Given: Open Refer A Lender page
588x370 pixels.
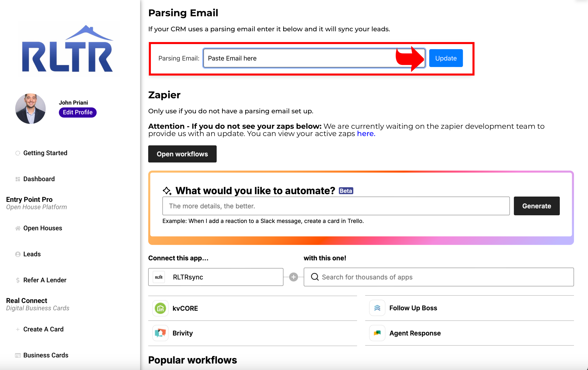Looking at the screenshot, I should point(45,280).
